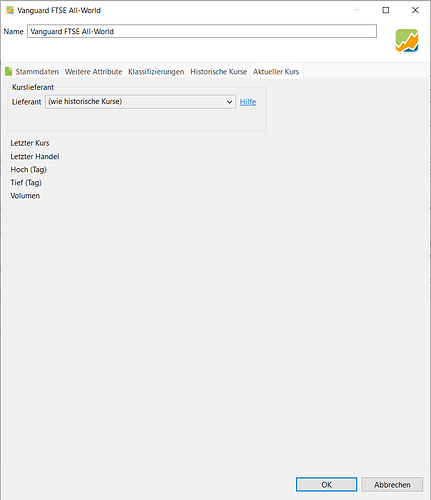This screenshot has width=431, height=500.
Task: Switch to Weitere Attribute tab
Action: pyautogui.click(x=93, y=72)
